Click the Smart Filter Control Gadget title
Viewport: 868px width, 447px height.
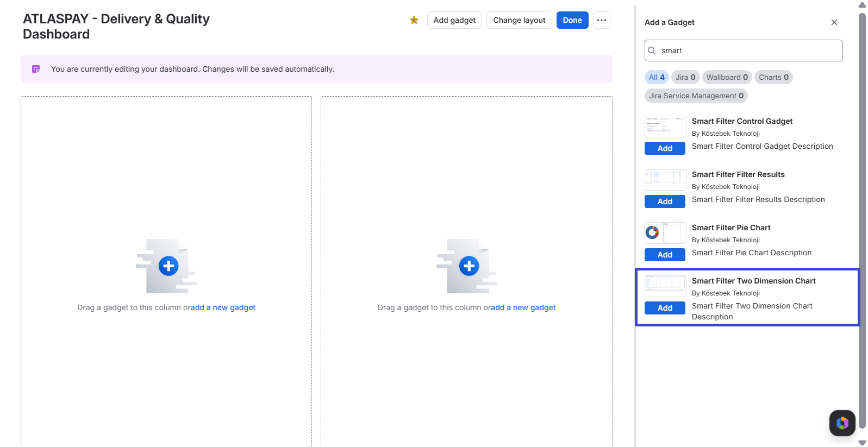point(742,121)
